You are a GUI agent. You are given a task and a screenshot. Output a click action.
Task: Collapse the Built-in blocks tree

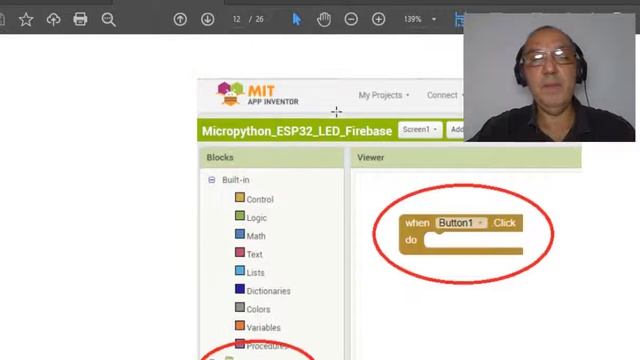coord(211,180)
